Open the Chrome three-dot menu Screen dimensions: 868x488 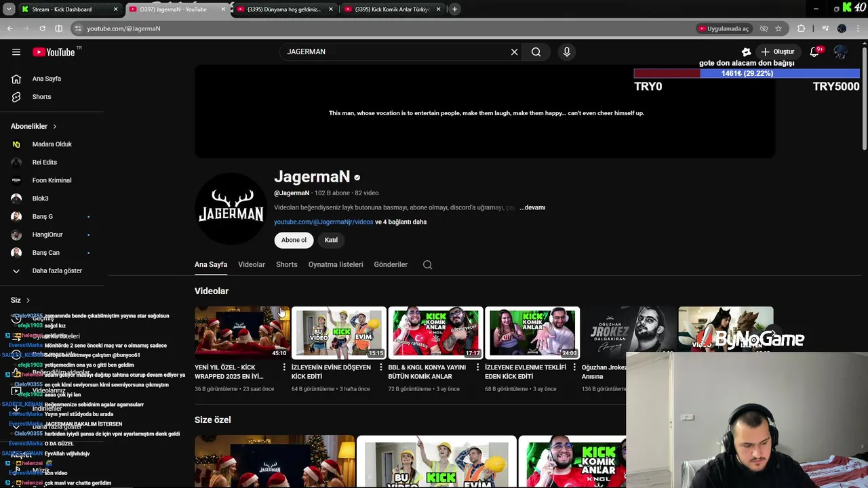(859, 28)
